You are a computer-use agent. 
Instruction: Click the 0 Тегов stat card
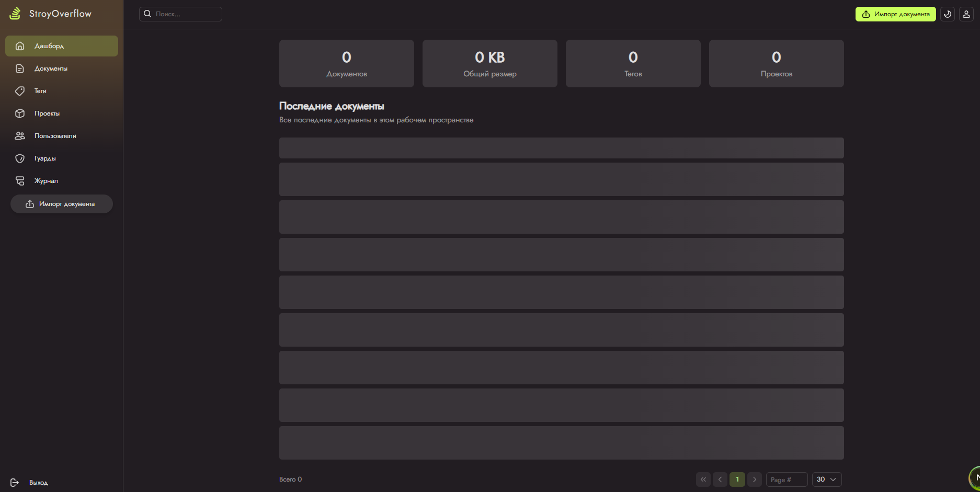[x=633, y=63]
